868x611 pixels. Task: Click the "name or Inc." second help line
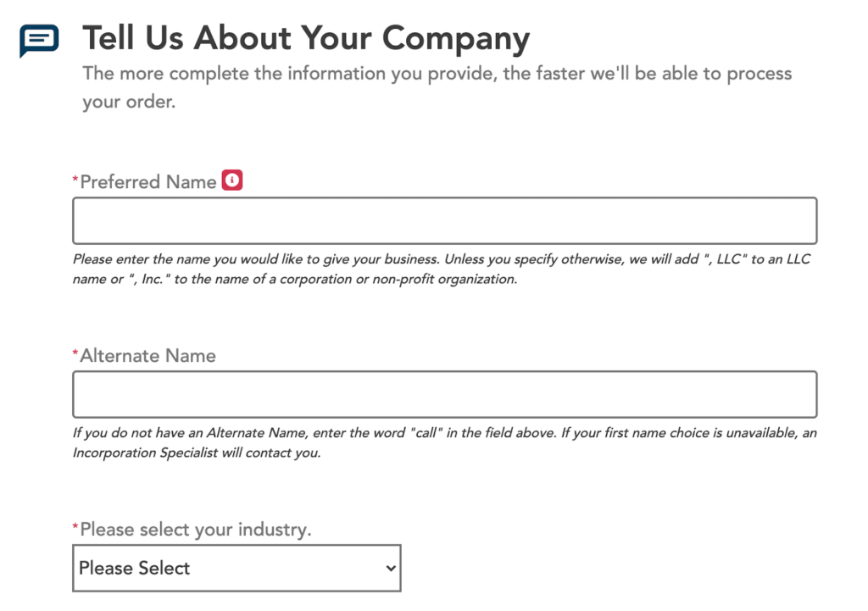(295, 279)
